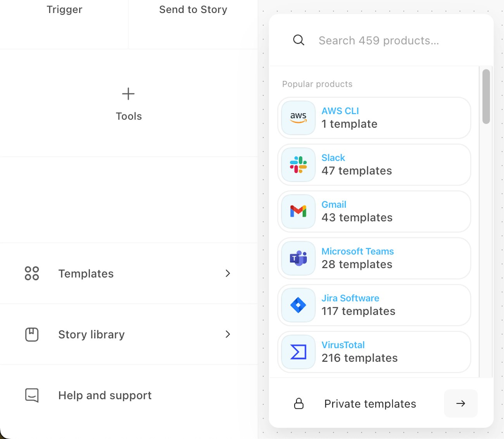Click the AWS CLI logo icon
This screenshot has width=504, height=439.
tap(298, 118)
